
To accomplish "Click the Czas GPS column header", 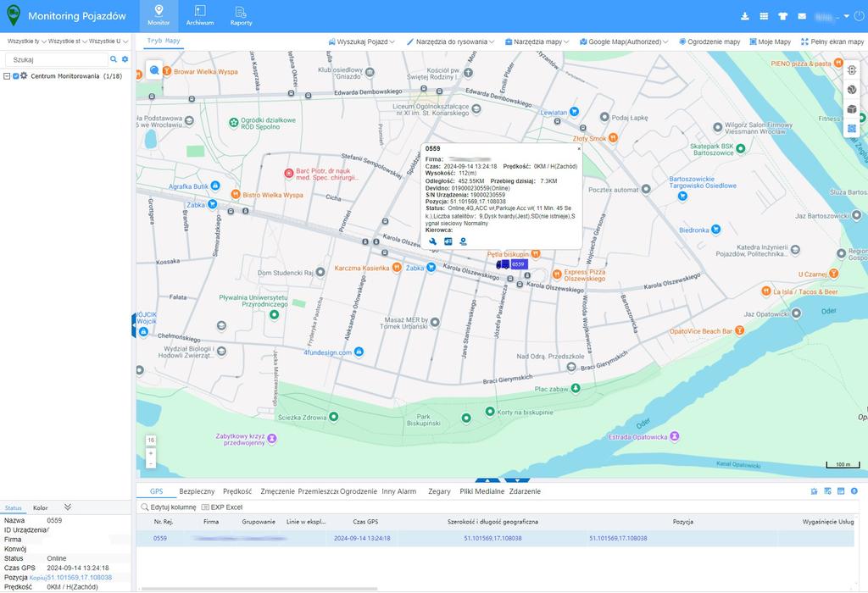I will coord(365,521).
